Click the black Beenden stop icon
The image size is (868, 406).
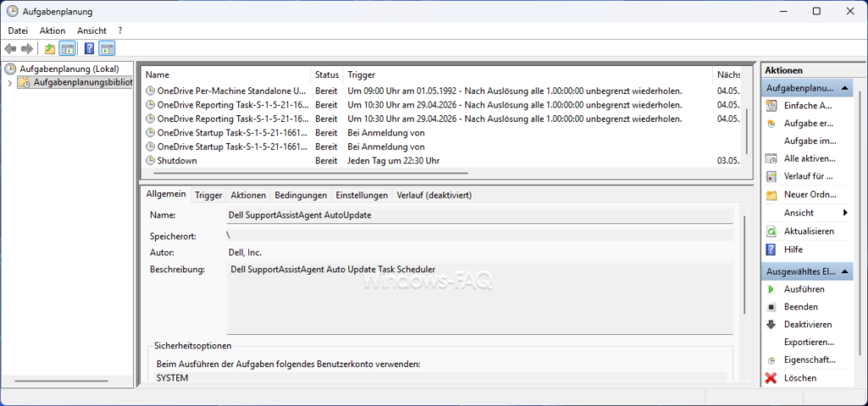tap(771, 307)
